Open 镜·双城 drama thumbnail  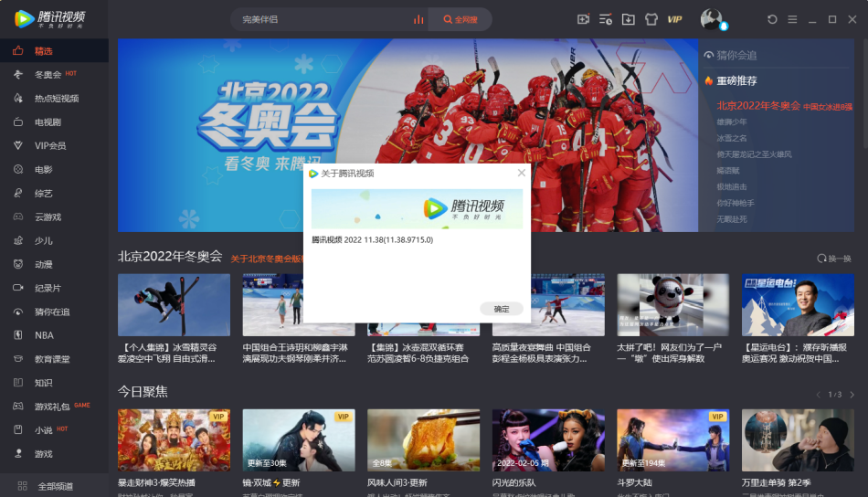click(x=299, y=440)
